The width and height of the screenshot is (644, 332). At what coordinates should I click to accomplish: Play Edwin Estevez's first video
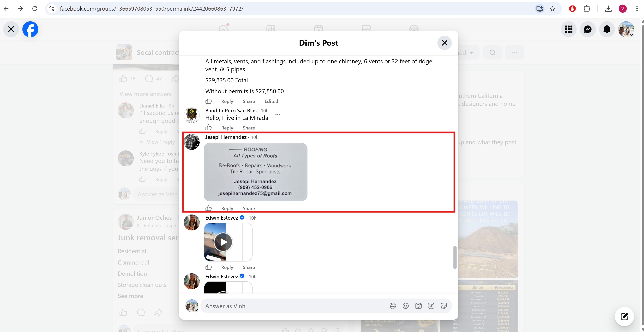(x=223, y=242)
